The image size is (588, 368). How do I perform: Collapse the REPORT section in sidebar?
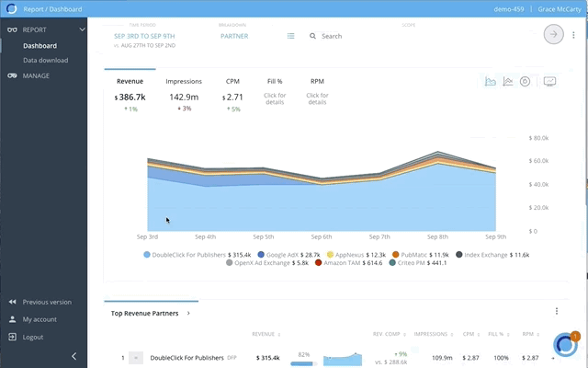point(82,29)
